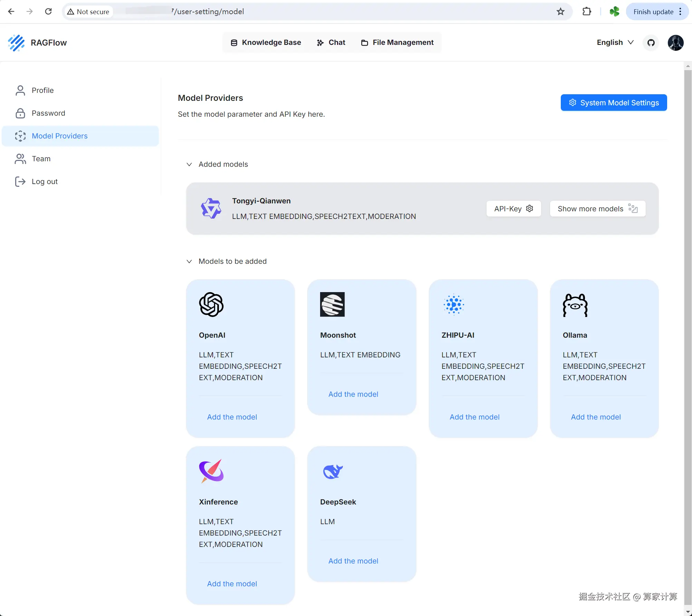The height and width of the screenshot is (616, 692).
Task: Click the RAGFlow logo icon
Action: point(16,42)
